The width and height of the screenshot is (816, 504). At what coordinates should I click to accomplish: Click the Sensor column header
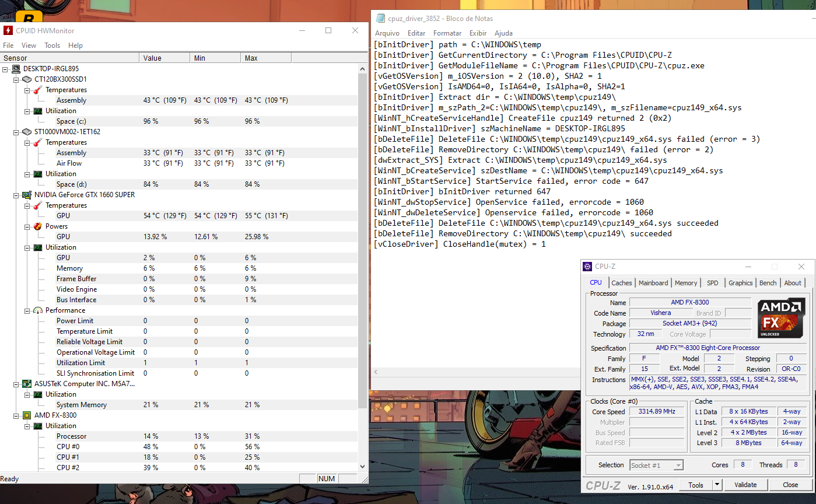click(x=70, y=58)
